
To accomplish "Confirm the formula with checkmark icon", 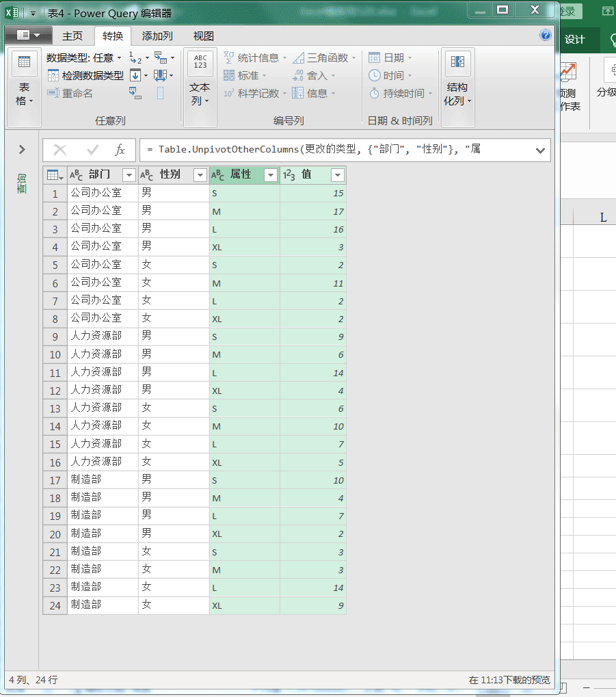I will (x=92, y=150).
